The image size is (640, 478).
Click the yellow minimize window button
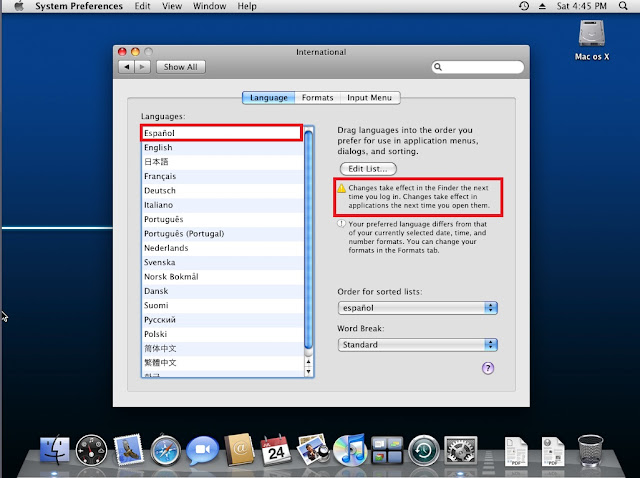click(135, 51)
